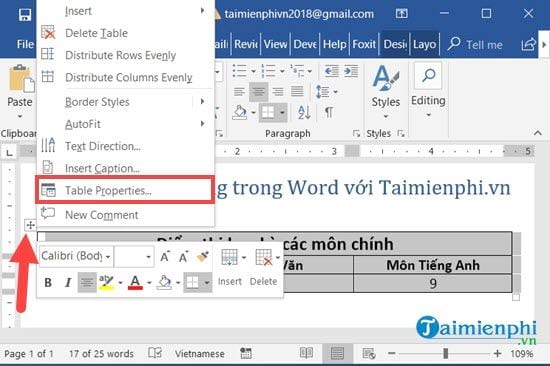Click Vietnamese language status button
This screenshot has height=366, width=550.
200,353
